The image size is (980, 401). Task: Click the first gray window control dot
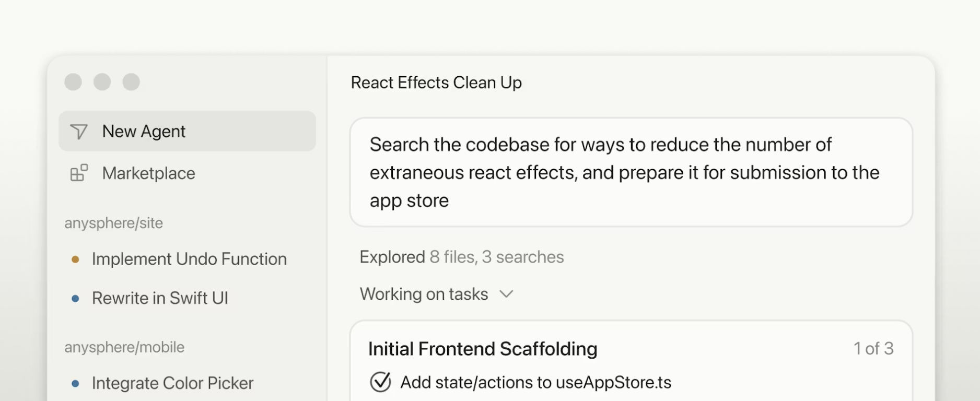coord(73,82)
